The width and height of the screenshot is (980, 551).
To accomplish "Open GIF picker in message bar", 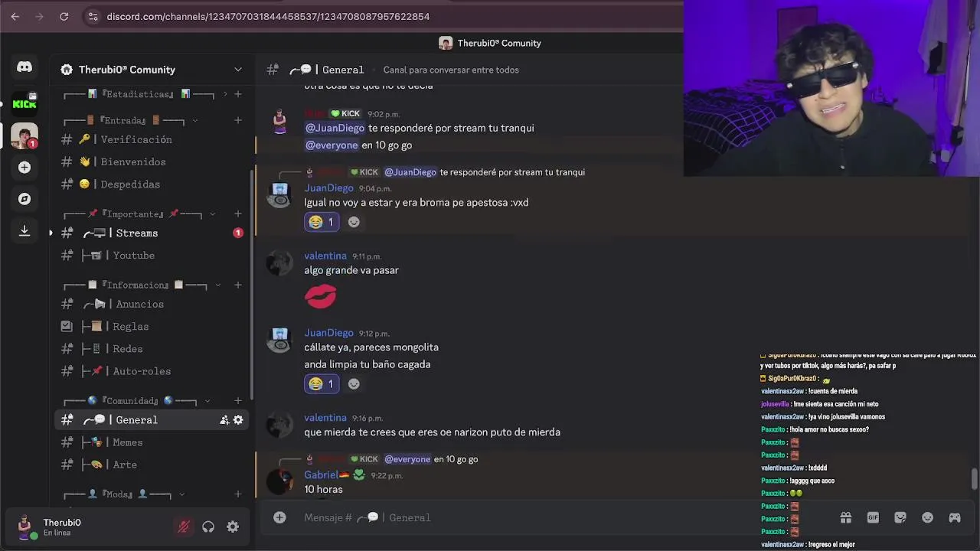I will 873,517.
